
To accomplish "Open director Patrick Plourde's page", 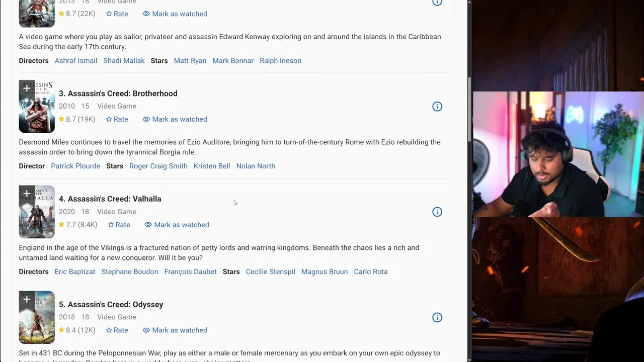I will coord(75,166).
